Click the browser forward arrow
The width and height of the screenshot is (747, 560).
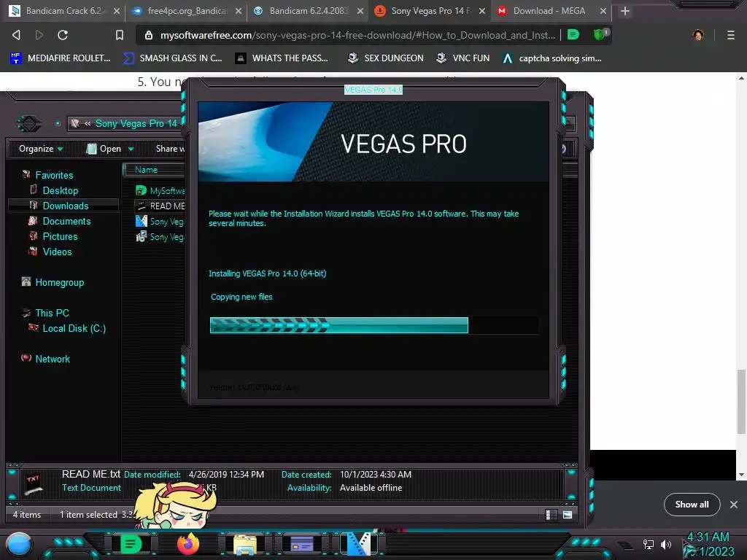(39, 35)
